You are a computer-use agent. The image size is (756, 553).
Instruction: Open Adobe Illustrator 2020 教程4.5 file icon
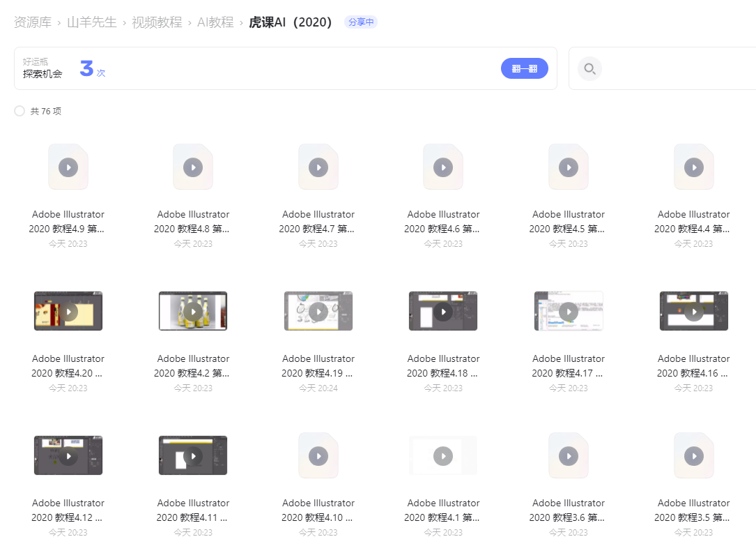(569, 167)
